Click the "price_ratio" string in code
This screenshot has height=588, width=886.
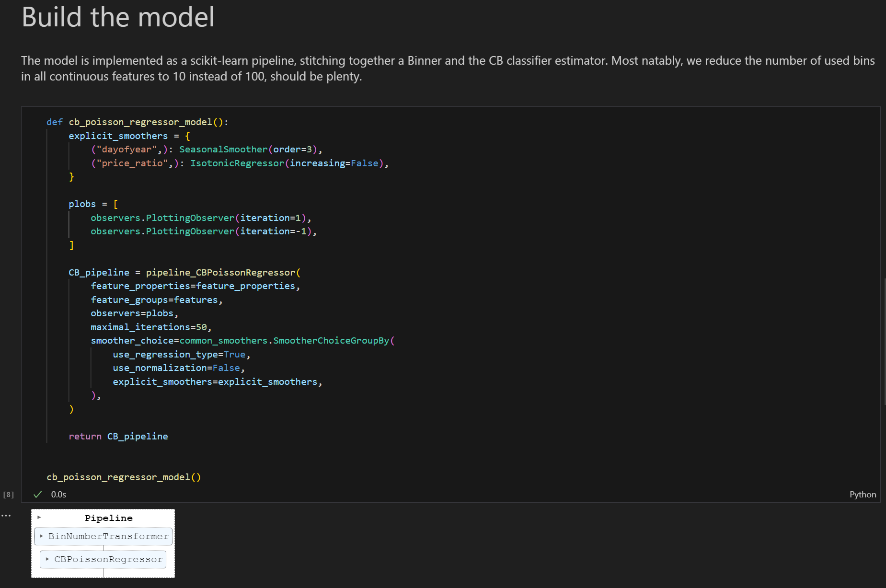pyautogui.click(x=132, y=163)
